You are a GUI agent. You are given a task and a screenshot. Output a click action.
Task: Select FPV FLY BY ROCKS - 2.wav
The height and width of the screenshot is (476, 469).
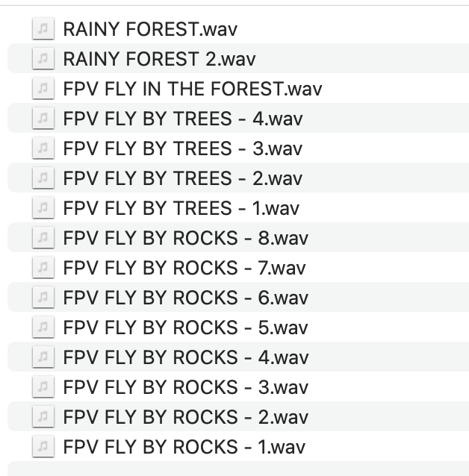pos(185,417)
